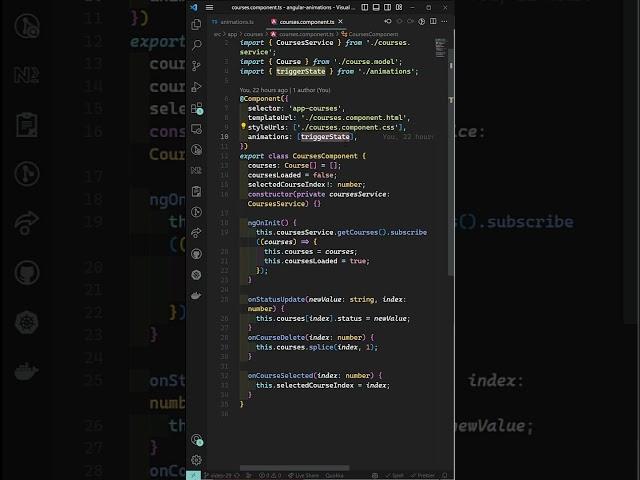Switch to the animations.ts tab
This screenshot has width=640, height=480.
(233, 22)
